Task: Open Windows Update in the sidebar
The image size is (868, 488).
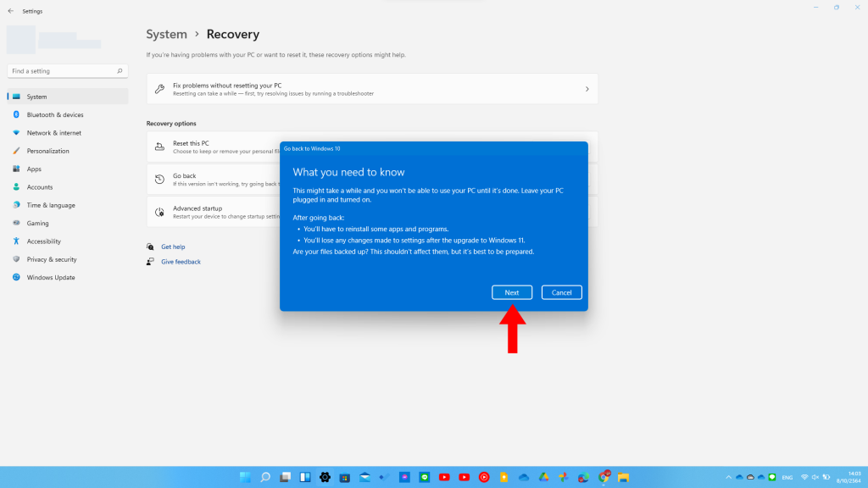Action: pos(68,277)
